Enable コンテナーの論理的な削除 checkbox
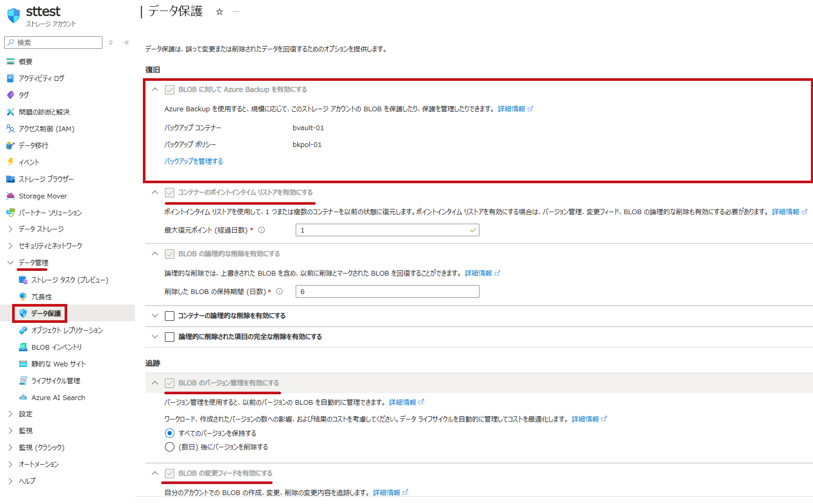Screen dimensions: 813x504 pos(170,316)
